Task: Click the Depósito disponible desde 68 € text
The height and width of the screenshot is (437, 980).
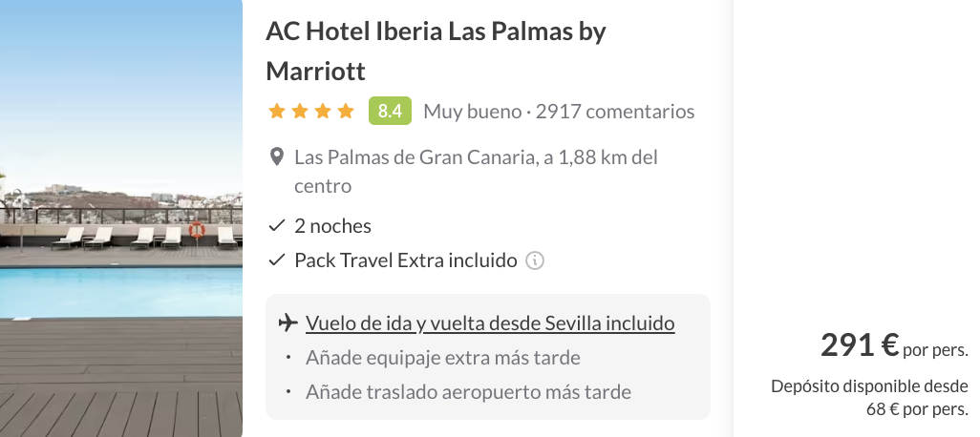Action: (869, 398)
